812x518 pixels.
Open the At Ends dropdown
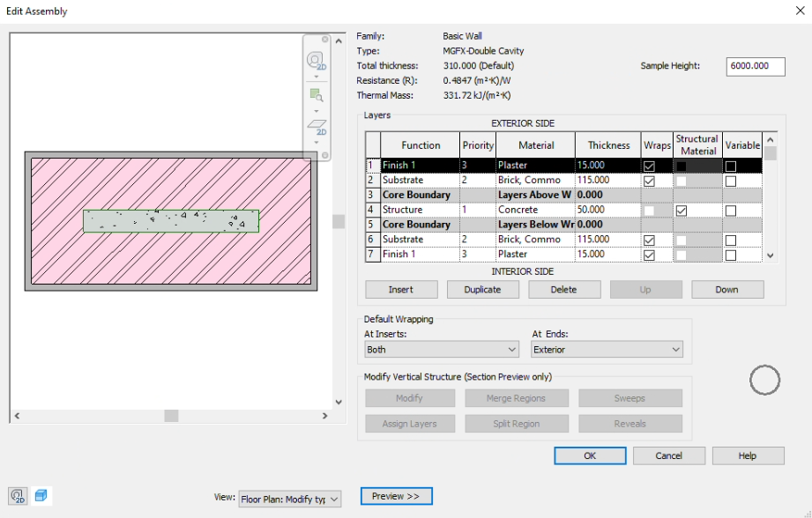pyautogui.click(x=607, y=350)
